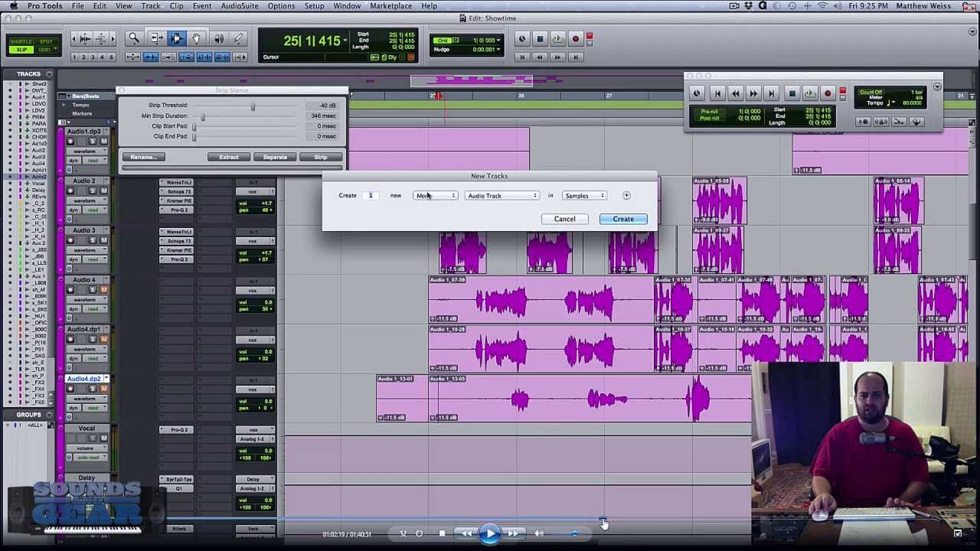The width and height of the screenshot is (980, 551).
Task: Click the video player play button
Action: (490, 533)
